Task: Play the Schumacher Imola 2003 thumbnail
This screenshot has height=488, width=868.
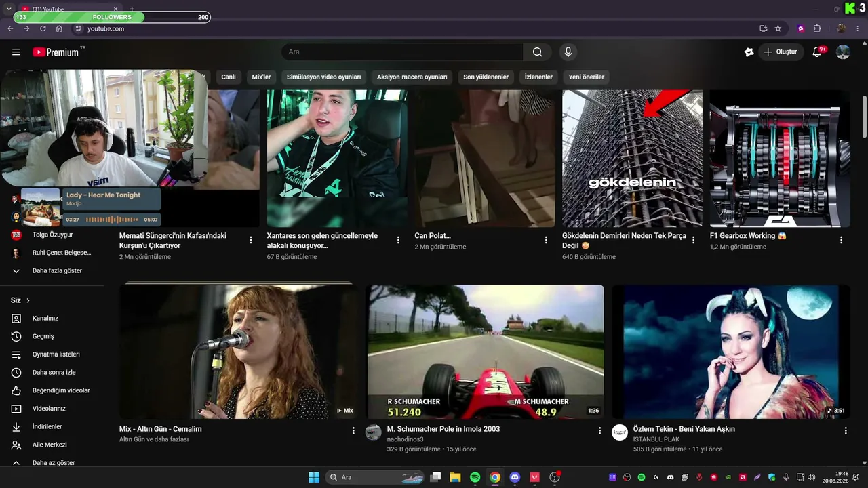Action: [485, 352]
